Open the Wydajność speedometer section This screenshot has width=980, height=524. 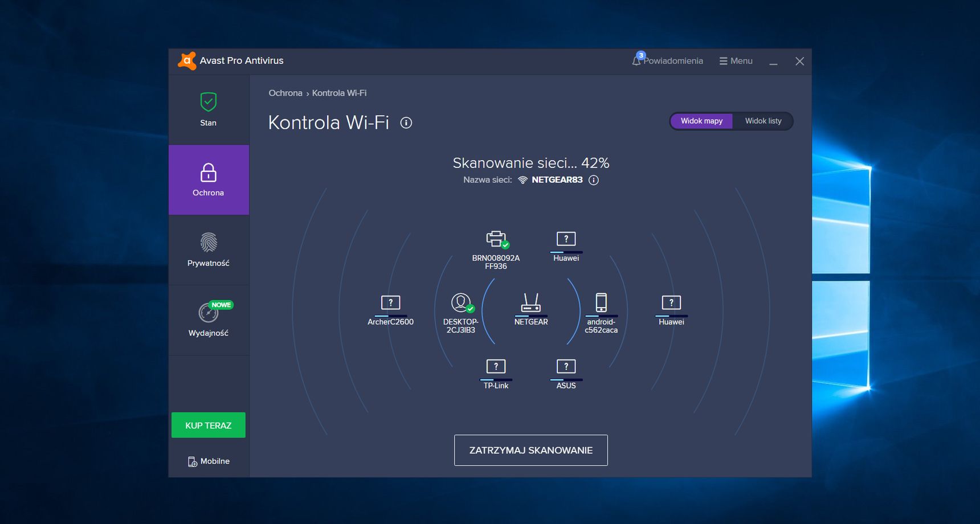[209, 320]
